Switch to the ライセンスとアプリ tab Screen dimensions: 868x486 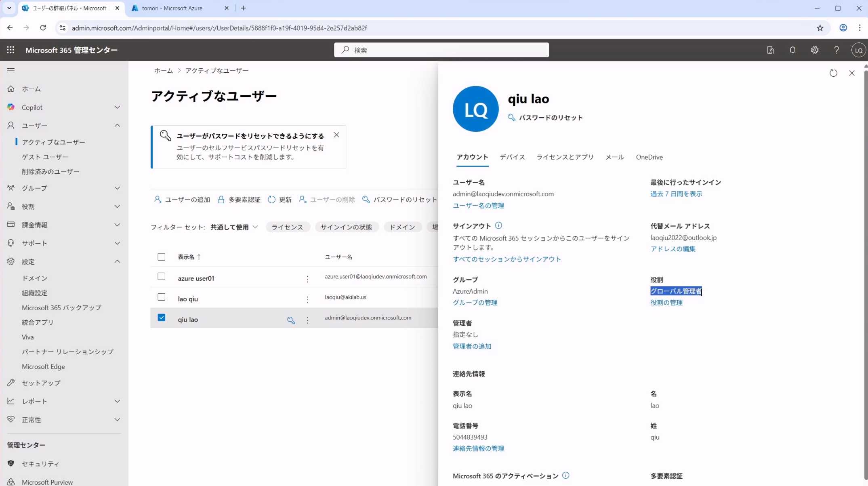point(565,157)
